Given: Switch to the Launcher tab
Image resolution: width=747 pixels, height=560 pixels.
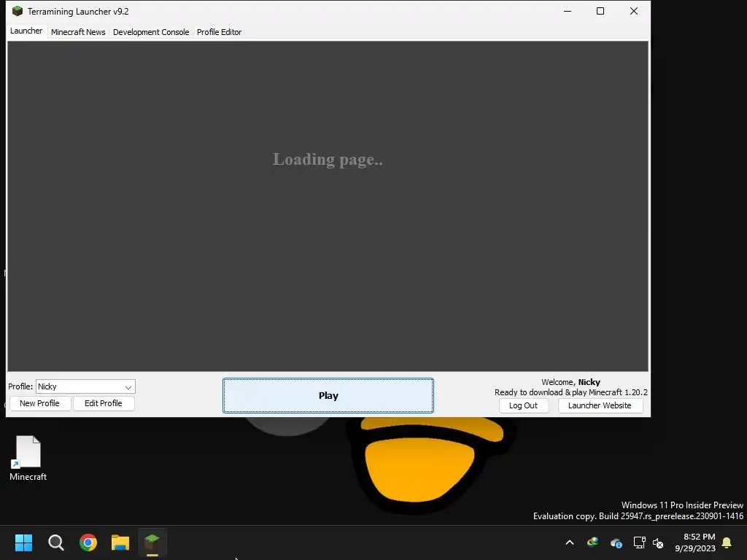Looking at the screenshot, I should (26, 31).
